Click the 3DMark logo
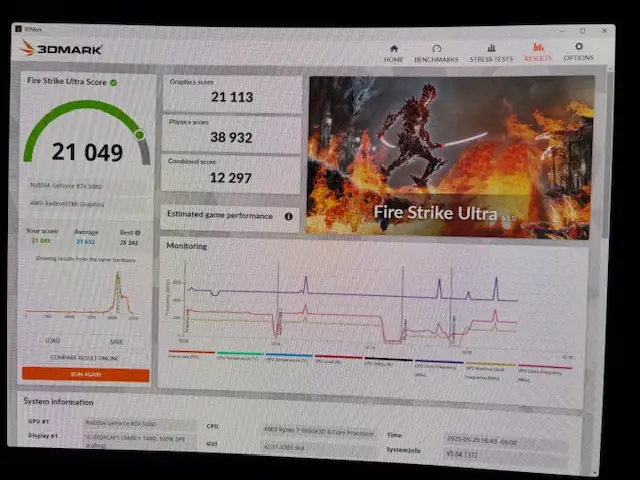 [x=61, y=49]
